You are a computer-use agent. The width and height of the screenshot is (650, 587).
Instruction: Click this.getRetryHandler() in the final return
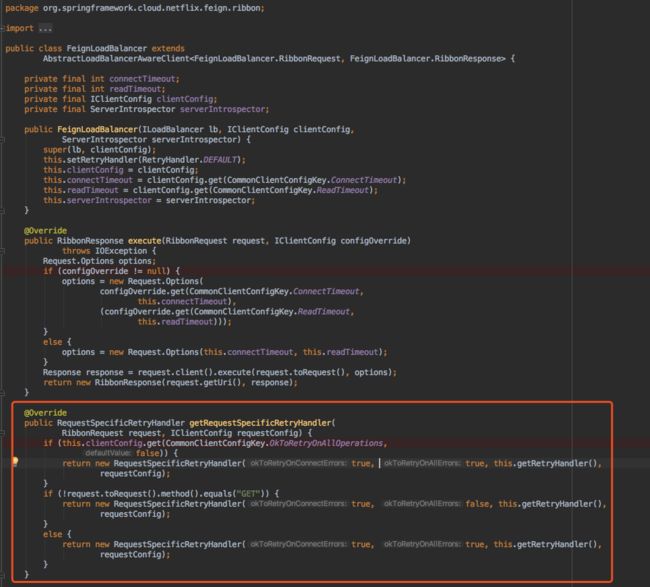pyautogui.click(x=546, y=544)
